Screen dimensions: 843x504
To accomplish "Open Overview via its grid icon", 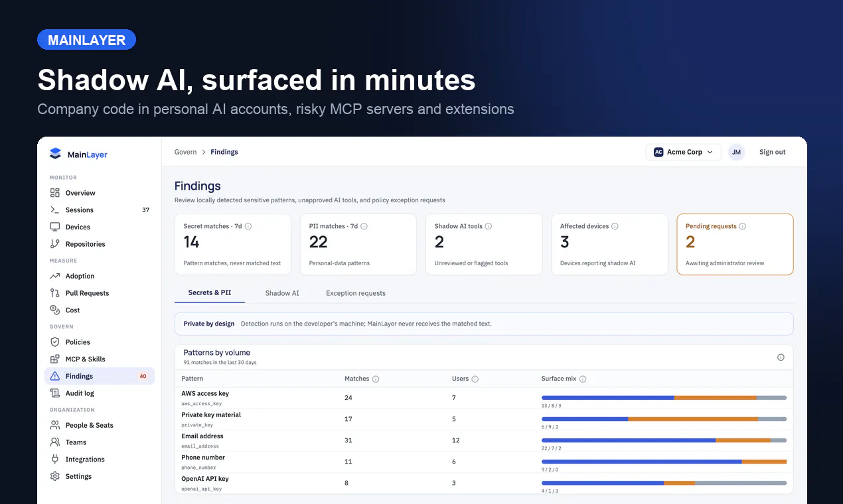I will click(55, 193).
